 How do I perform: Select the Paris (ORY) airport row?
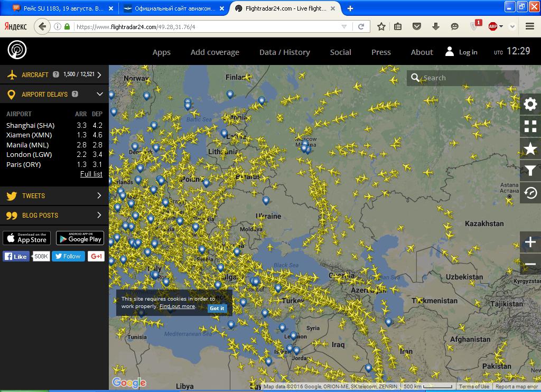tap(54, 165)
